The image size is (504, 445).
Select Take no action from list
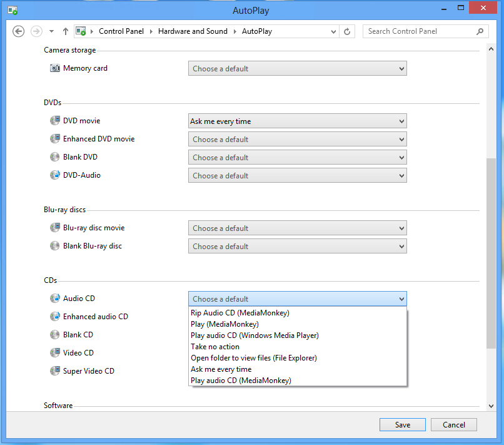point(215,347)
